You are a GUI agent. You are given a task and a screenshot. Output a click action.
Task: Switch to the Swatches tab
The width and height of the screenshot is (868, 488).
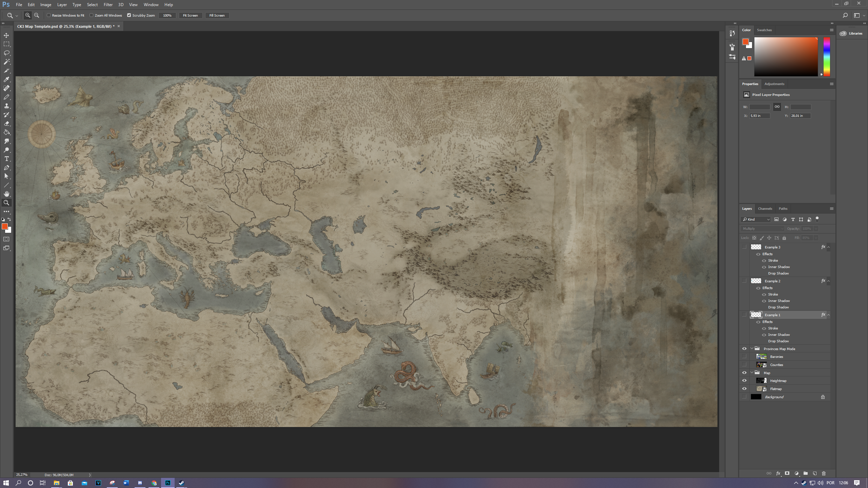[764, 30]
